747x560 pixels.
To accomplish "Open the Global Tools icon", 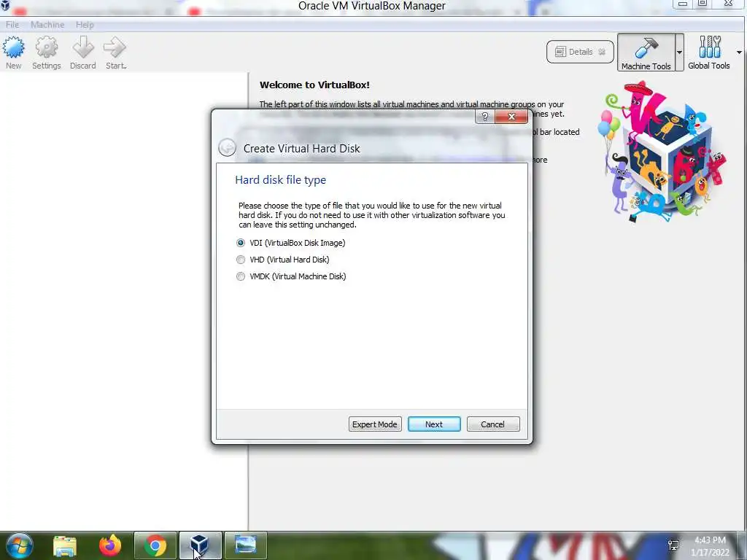I will pyautogui.click(x=709, y=52).
